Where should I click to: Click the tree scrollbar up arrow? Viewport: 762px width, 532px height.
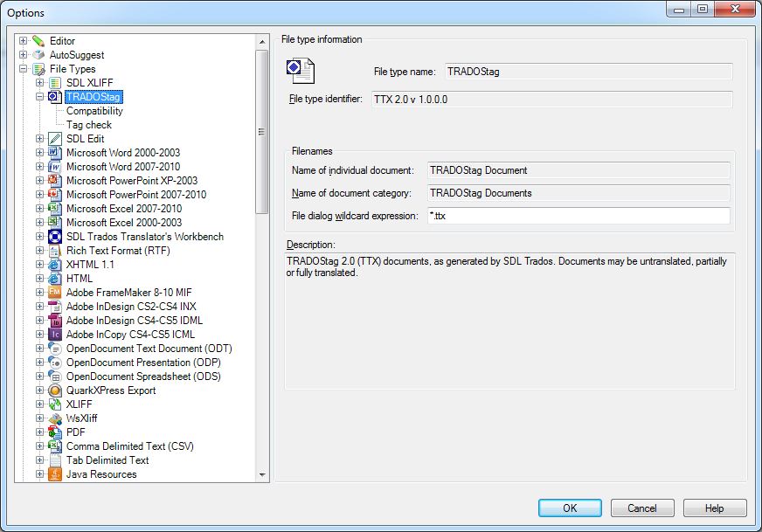(x=262, y=42)
